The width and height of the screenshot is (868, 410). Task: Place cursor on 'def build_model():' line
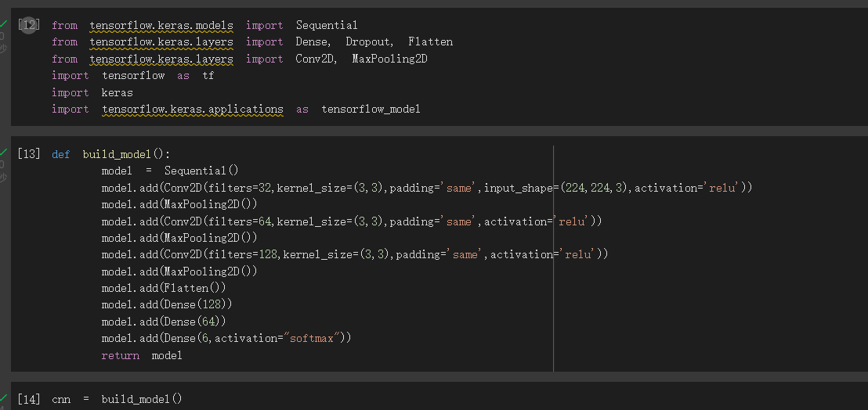pos(111,155)
